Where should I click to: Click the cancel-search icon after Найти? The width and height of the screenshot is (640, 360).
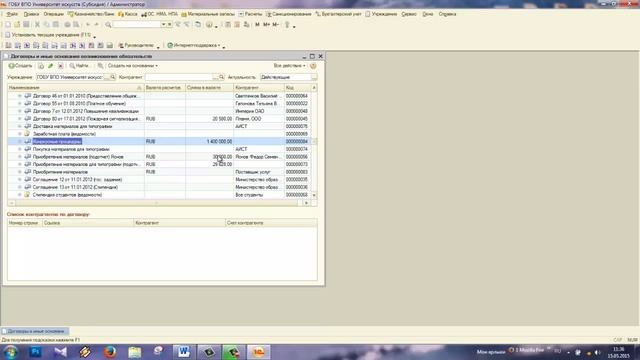[x=100, y=66]
